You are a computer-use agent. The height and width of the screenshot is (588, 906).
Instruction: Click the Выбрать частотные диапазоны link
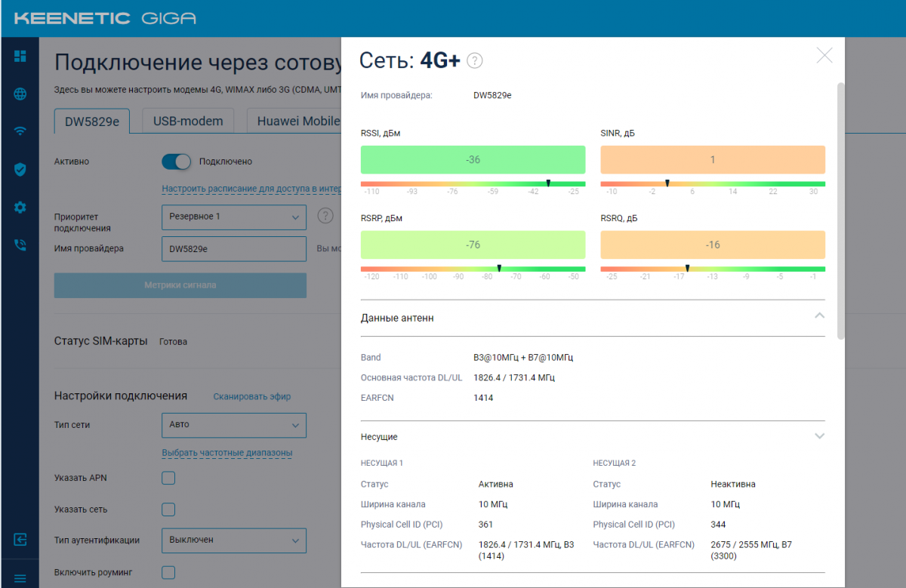(x=226, y=453)
